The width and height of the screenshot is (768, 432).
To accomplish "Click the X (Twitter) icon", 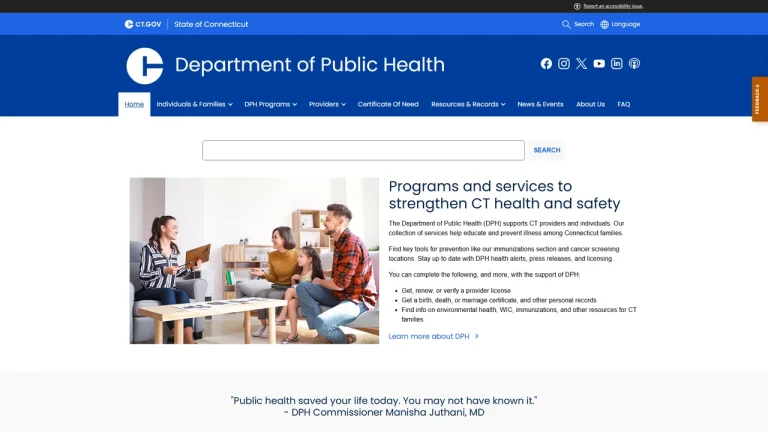I will click(581, 64).
